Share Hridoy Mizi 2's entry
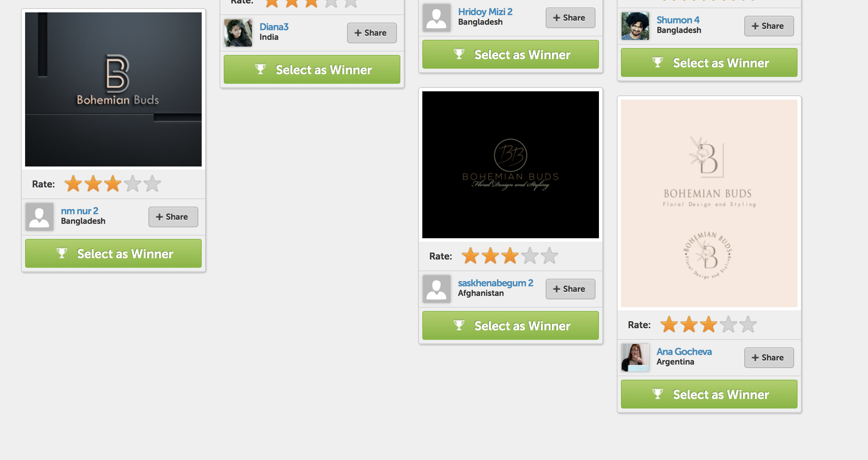 [x=570, y=18]
